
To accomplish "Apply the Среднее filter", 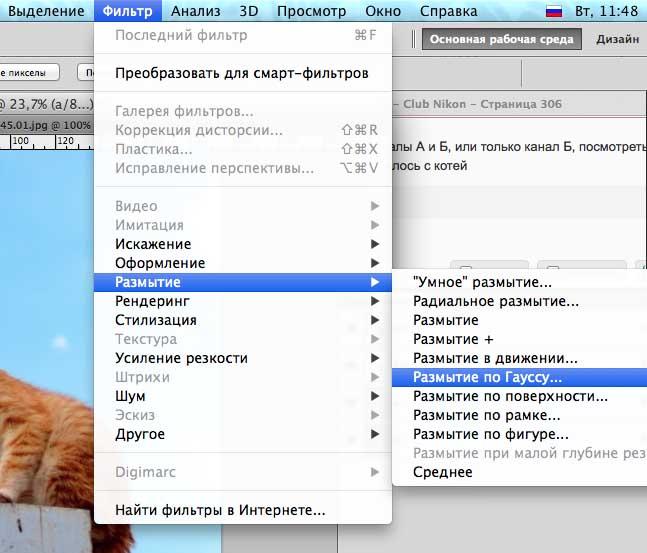I will [519, 472].
